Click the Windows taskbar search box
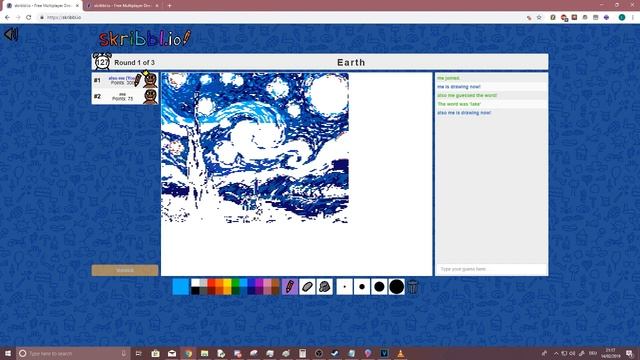640x360 pixels. coord(73,353)
